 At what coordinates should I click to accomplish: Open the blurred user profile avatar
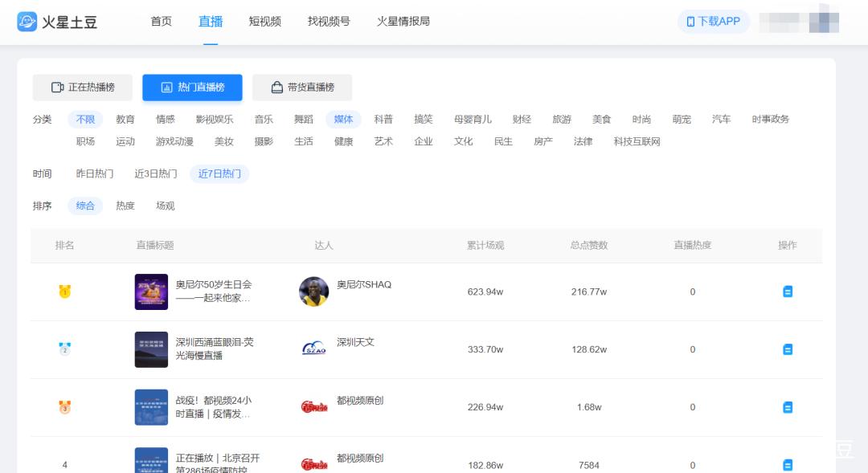coord(824,22)
